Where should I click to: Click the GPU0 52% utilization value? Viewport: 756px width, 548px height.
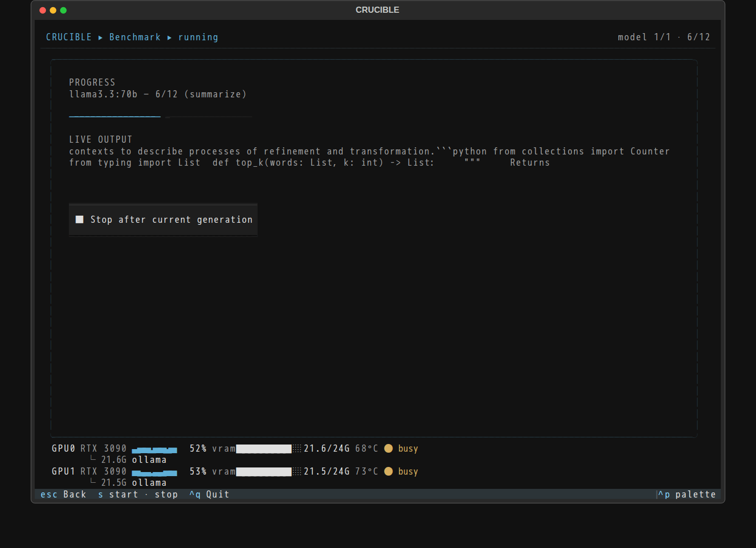(198, 449)
